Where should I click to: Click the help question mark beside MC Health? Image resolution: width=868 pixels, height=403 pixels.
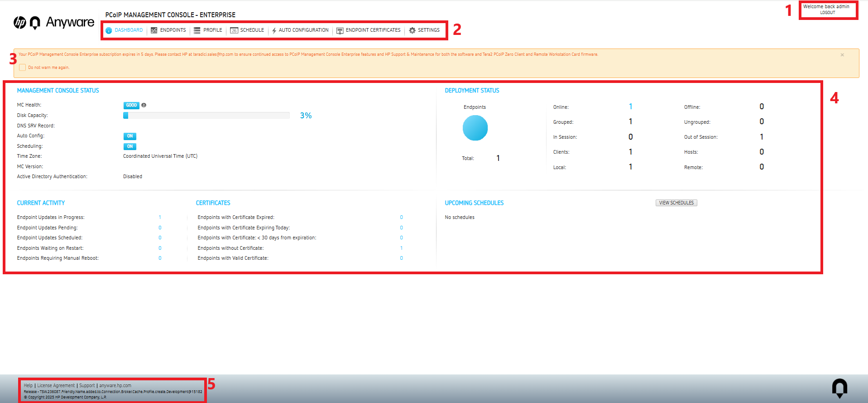tap(144, 105)
